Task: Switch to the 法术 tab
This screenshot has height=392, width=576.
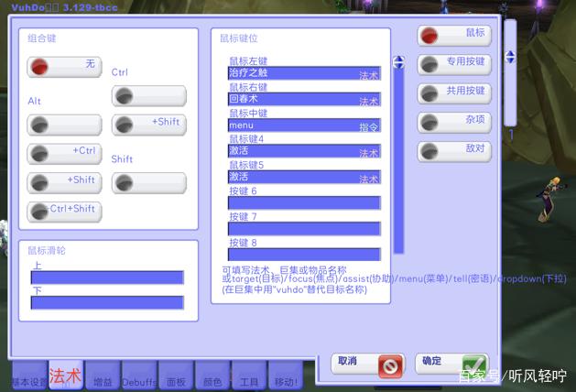Action: point(66,375)
